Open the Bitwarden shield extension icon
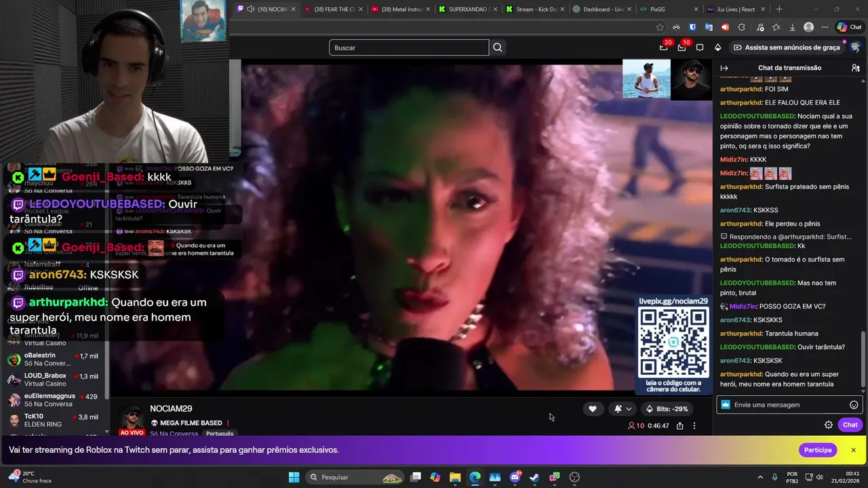This screenshot has width=868, height=488. 692,27
